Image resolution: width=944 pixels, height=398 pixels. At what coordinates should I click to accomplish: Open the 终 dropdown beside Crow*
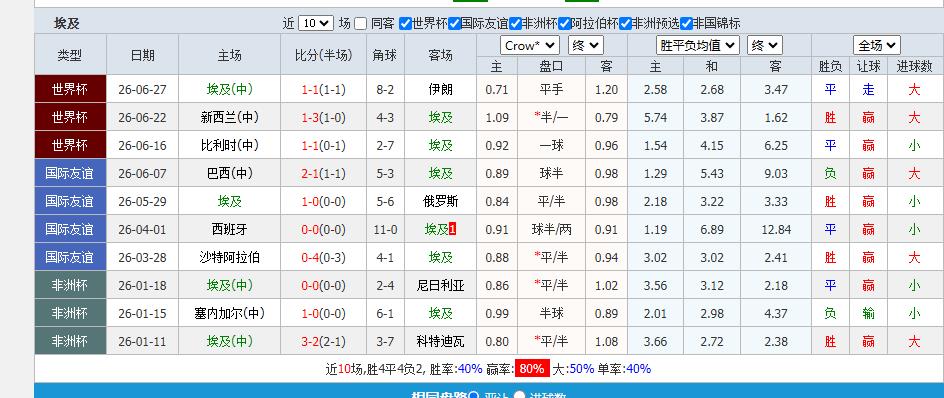pos(586,45)
